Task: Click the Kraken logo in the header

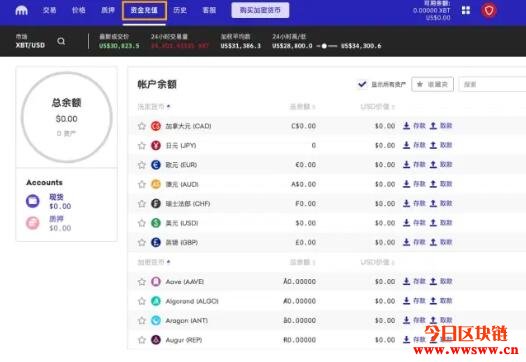Action: coord(22,10)
